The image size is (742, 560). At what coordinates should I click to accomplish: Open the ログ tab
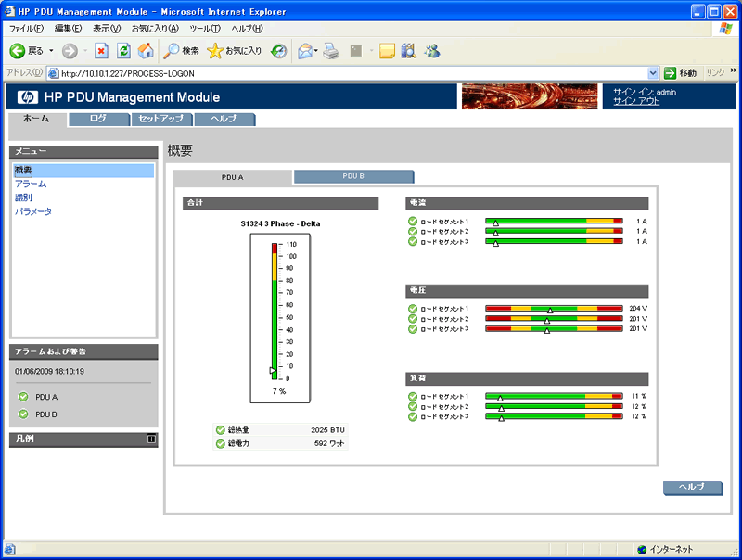pos(97,119)
